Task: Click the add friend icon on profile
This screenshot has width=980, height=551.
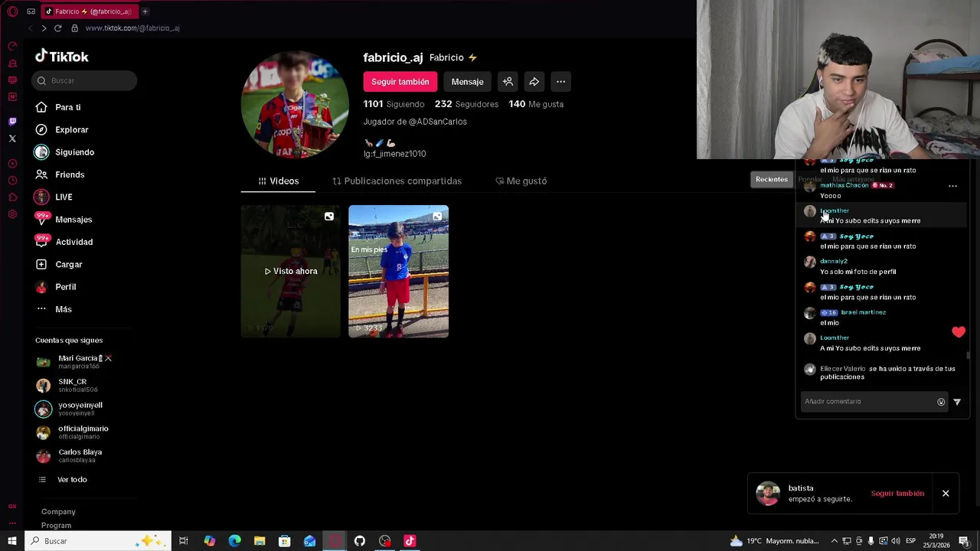Action: 508,82
